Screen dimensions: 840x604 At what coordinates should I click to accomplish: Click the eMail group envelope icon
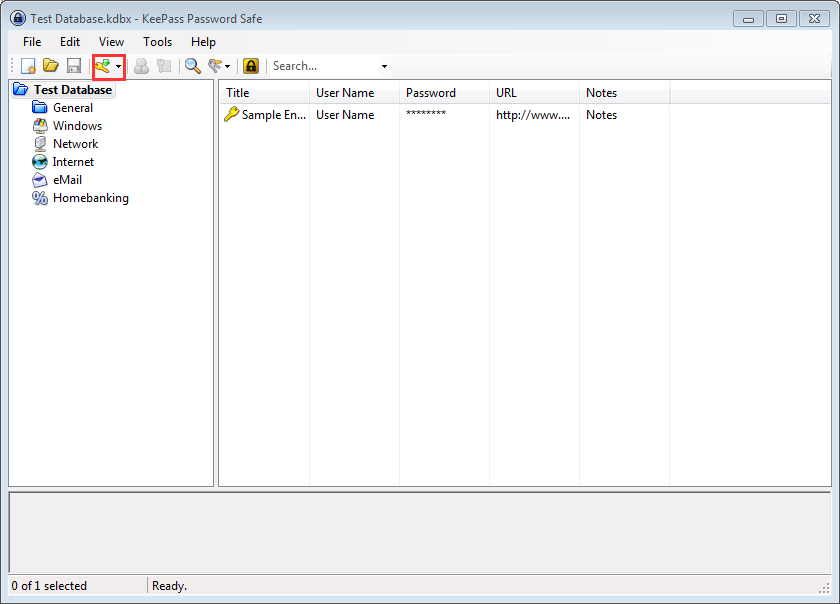click(40, 180)
